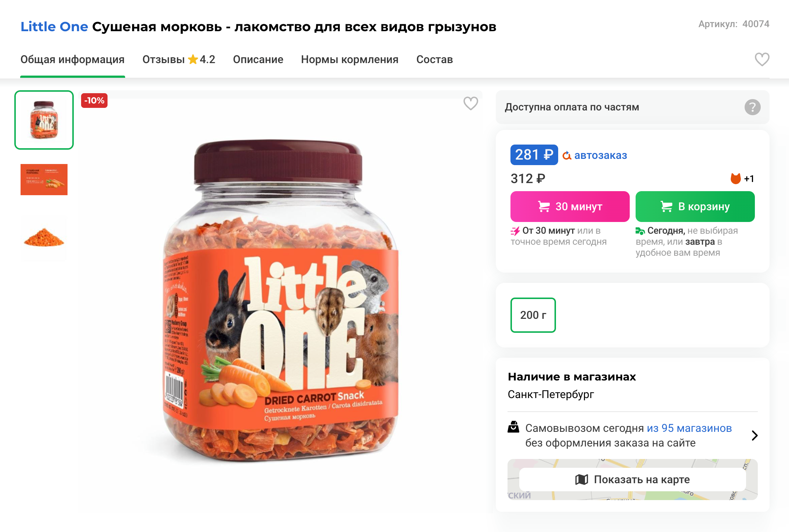Click the lightning icon next to От 30 минут
The image size is (789, 532).
(x=515, y=230)
